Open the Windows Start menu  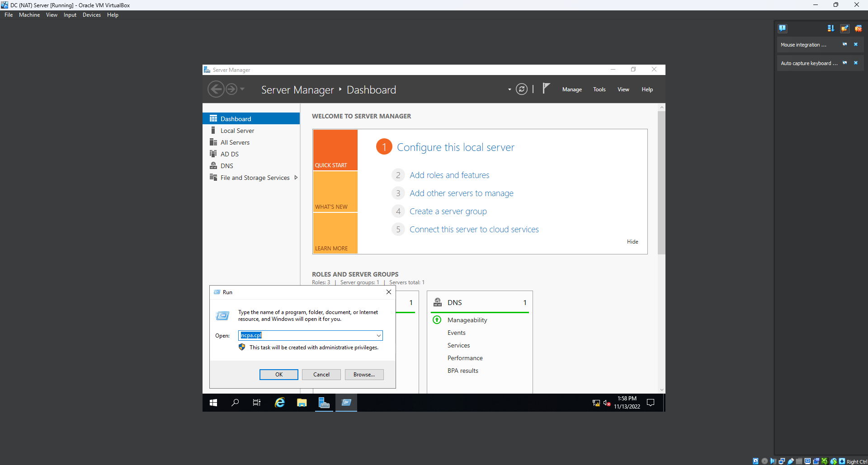pos(213,402)
